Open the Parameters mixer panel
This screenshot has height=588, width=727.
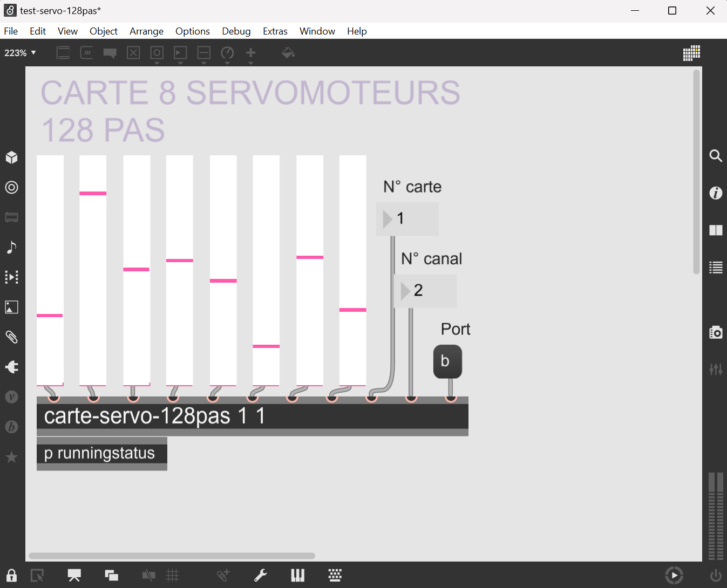pyautogui.click(x=716, y=370)
